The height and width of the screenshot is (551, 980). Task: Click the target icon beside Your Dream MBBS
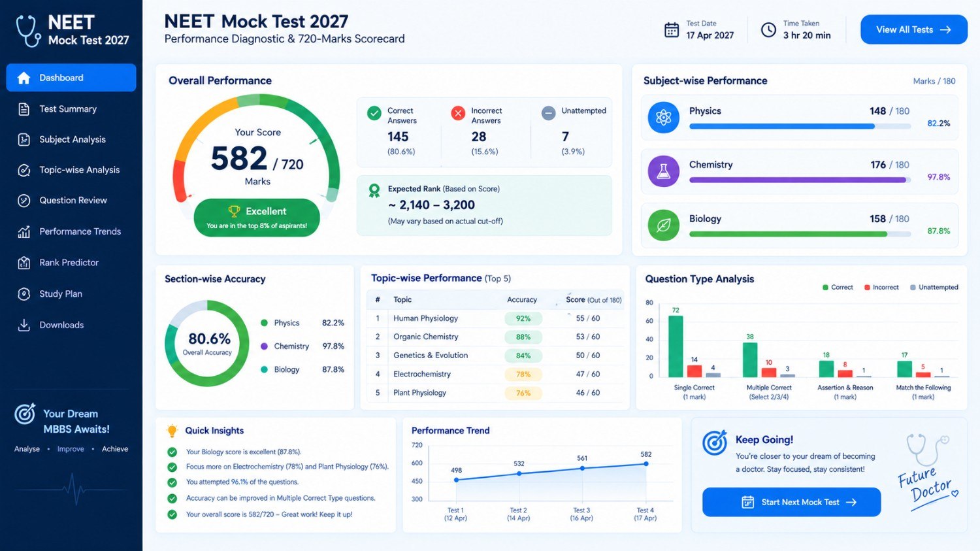[25, 414]
